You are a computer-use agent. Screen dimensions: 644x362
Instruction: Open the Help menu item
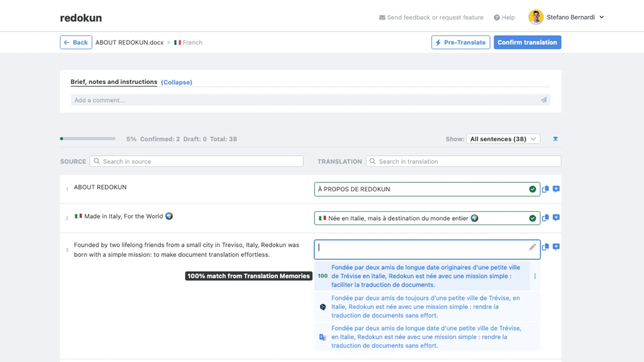coord(504,18)
